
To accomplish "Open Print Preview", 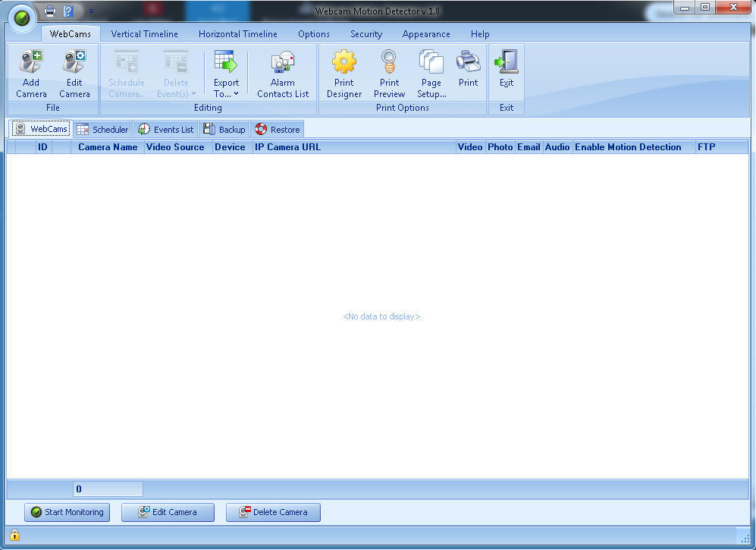I will point(389,62).
